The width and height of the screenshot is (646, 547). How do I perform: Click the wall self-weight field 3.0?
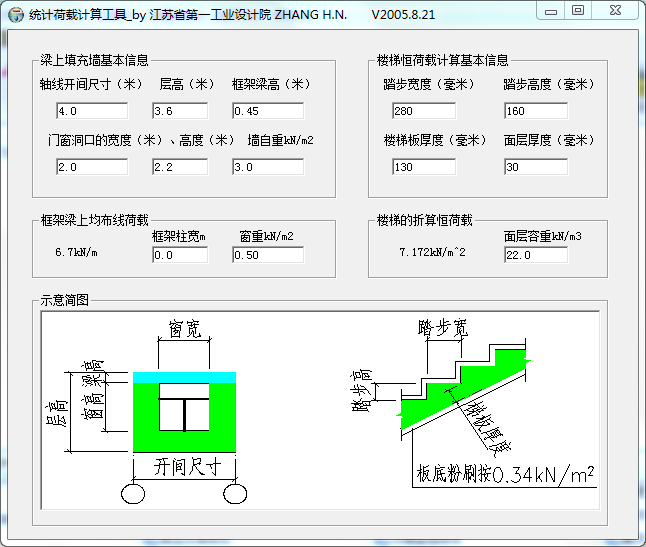pos(268,167)
